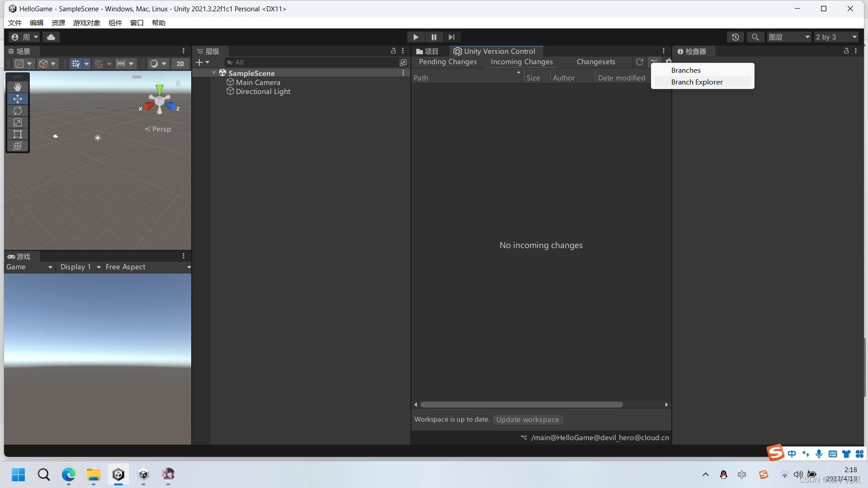Select the Rotate tool

(18, 111)
